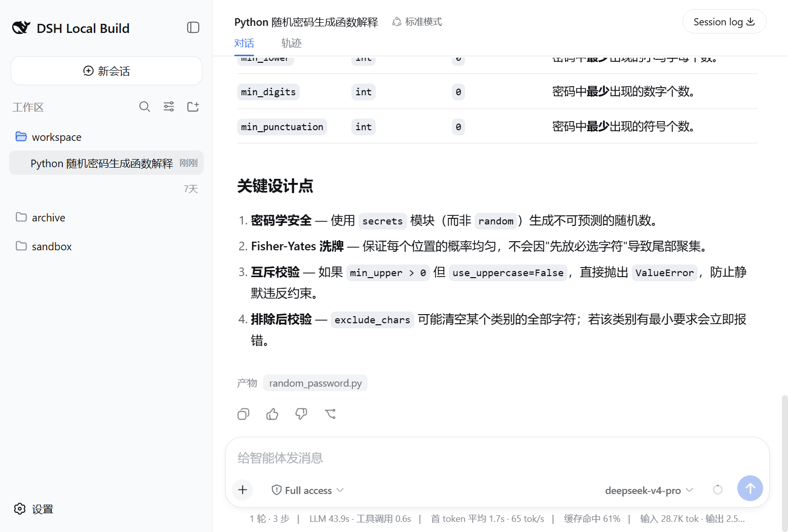
Task: Open the deepseek-v4-pro model dropdown
Action: coord(649,490)
